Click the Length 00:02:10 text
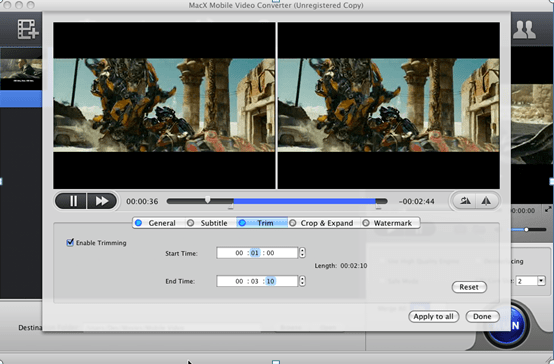Screen dimensions: 554x364 pyautogui.click(x=341, y=265)
